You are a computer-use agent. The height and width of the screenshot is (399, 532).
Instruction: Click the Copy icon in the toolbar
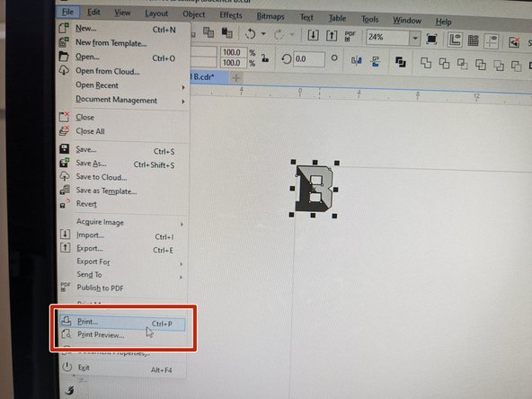208,32
